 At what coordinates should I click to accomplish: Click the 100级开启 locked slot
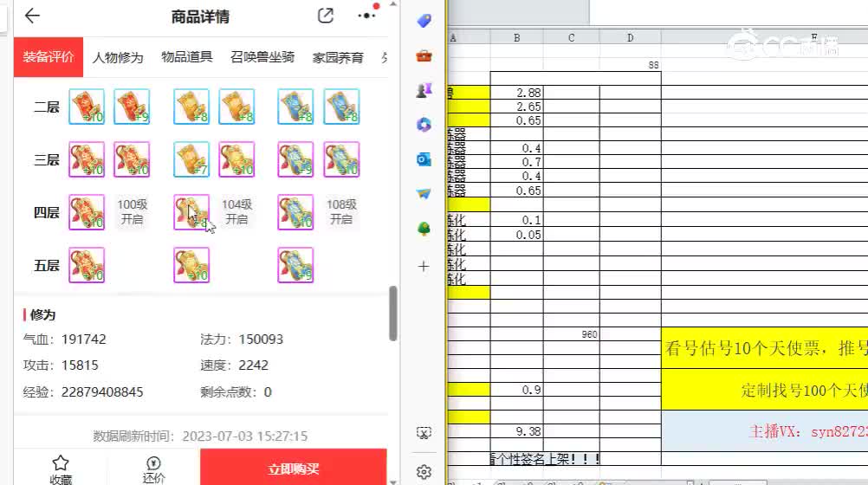[x=132, y=212]
